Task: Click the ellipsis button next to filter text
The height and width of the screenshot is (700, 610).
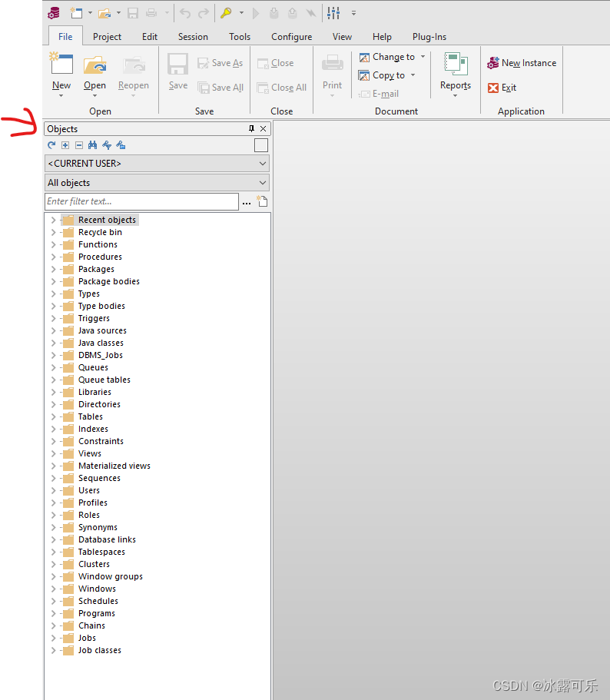Action: coord(247,202)
